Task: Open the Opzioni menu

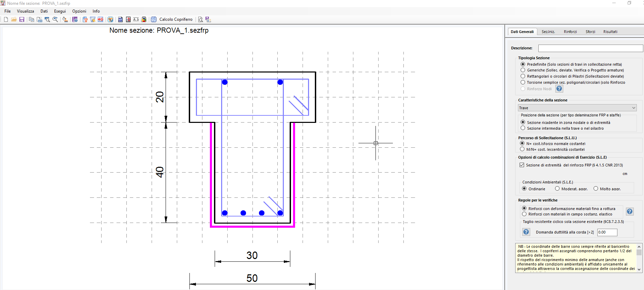Action: click(79, 11)
